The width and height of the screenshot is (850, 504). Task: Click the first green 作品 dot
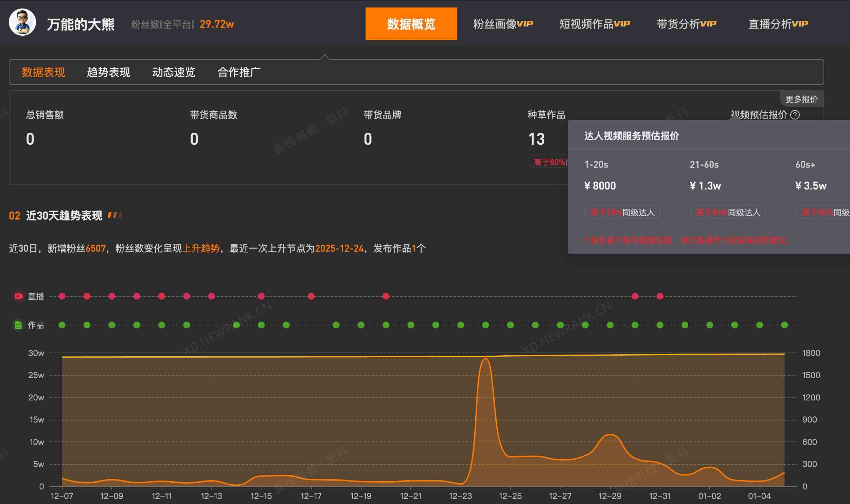pyautogui.click(x=62, y=325)
